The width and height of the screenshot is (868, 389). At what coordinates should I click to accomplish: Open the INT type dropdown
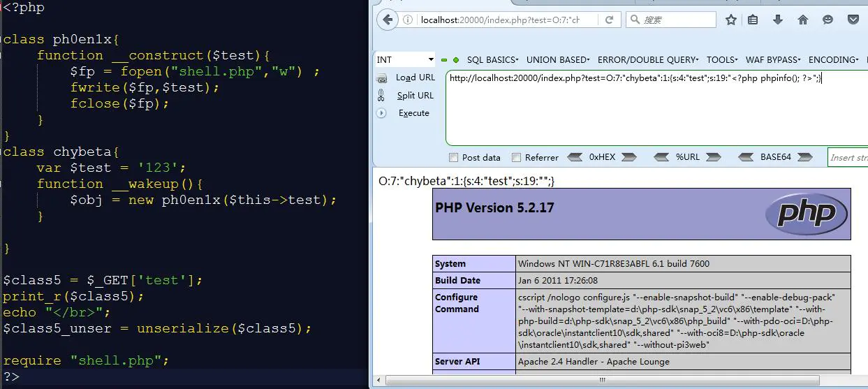pyautogui.click(x=405, y=60)
